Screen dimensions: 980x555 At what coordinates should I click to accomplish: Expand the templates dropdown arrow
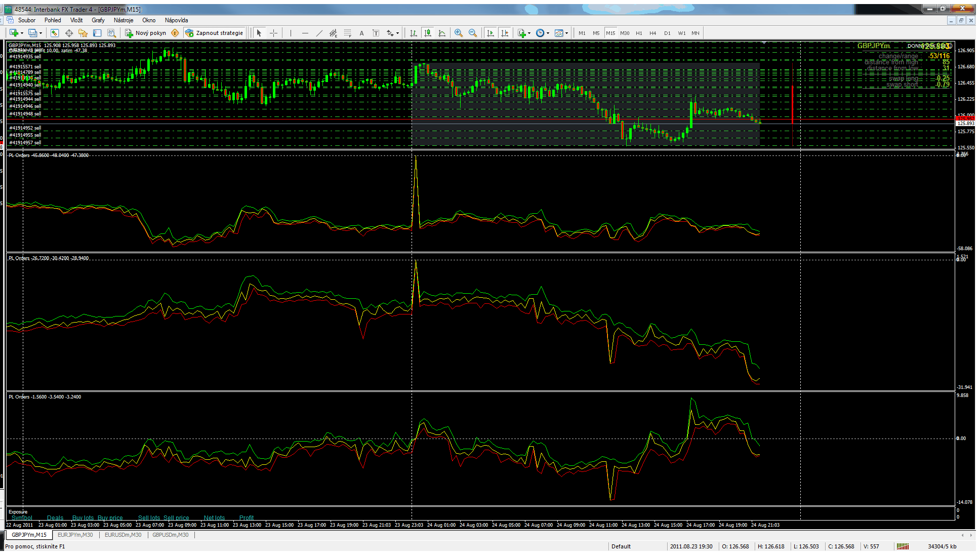point(566,33)
